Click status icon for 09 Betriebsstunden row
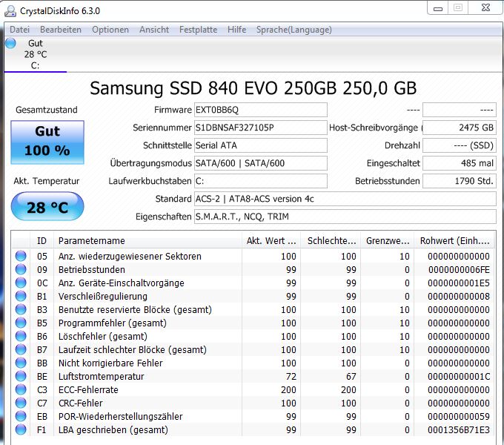This screenshot has height=445, width=504. (21, 269)
